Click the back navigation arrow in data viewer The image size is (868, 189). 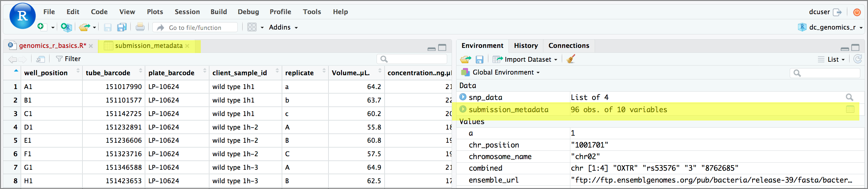pos(13,59)
